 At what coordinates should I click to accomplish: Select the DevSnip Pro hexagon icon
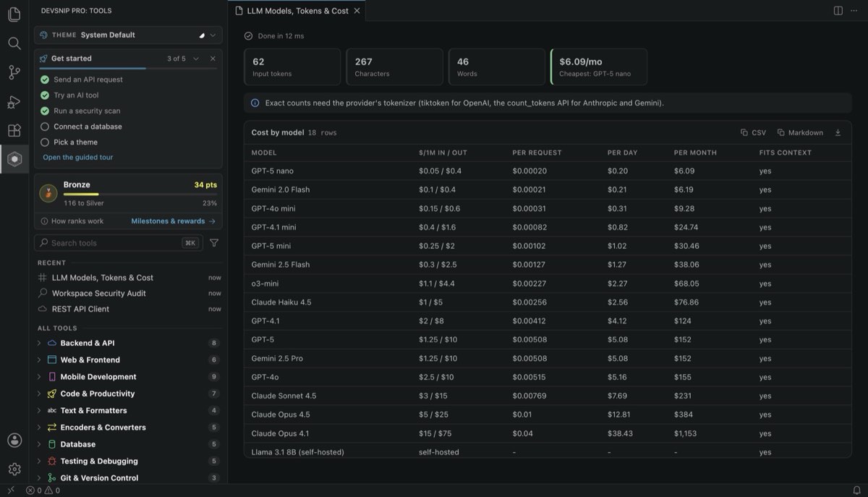(x=14, y=159)
